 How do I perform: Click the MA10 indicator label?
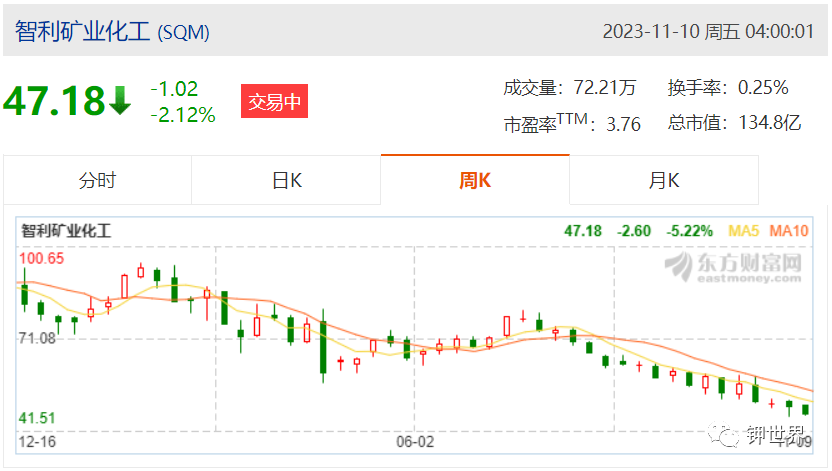[788, 231]
